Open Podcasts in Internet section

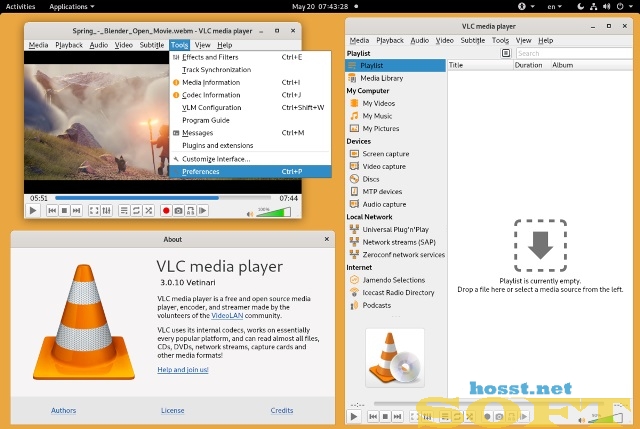coord(396,305)
